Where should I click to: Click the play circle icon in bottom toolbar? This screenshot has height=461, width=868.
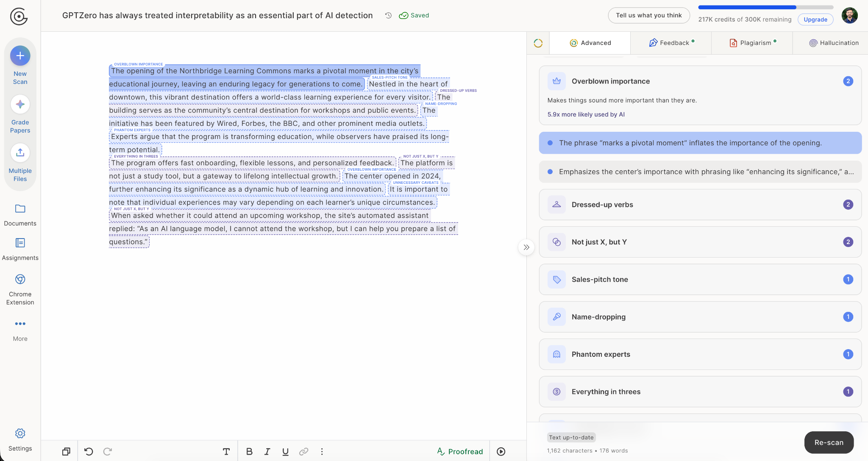coord(501,452)
